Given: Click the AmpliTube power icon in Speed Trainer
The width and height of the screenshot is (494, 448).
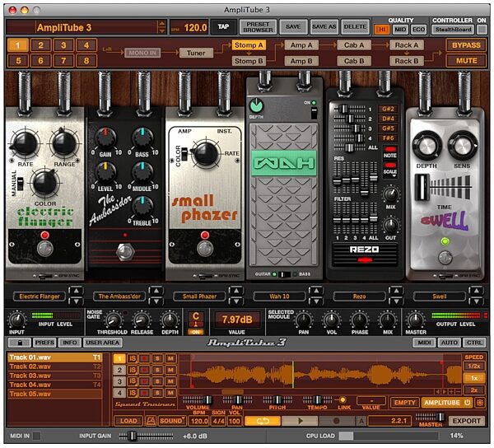Looking at the screenshot, I should pos(467,403).
